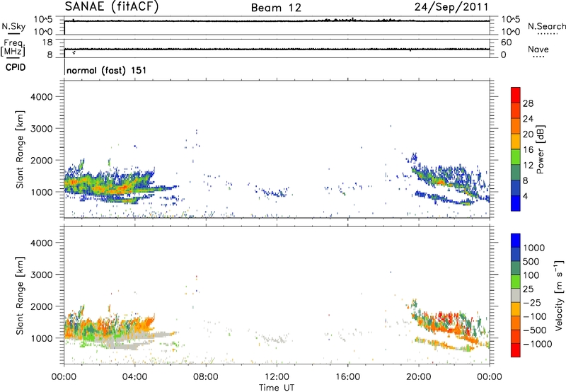Click the 18 tick on frequency axis

(x=47, y=42)
